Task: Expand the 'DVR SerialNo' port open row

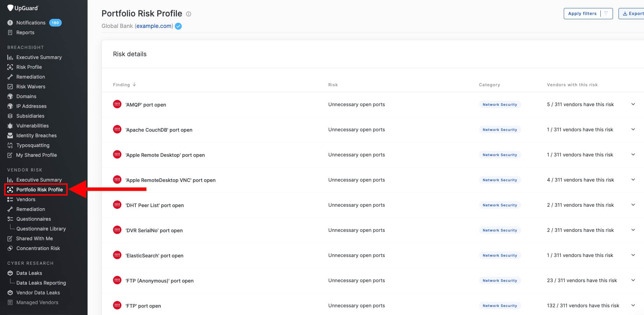Action: [x=633, y=230]
